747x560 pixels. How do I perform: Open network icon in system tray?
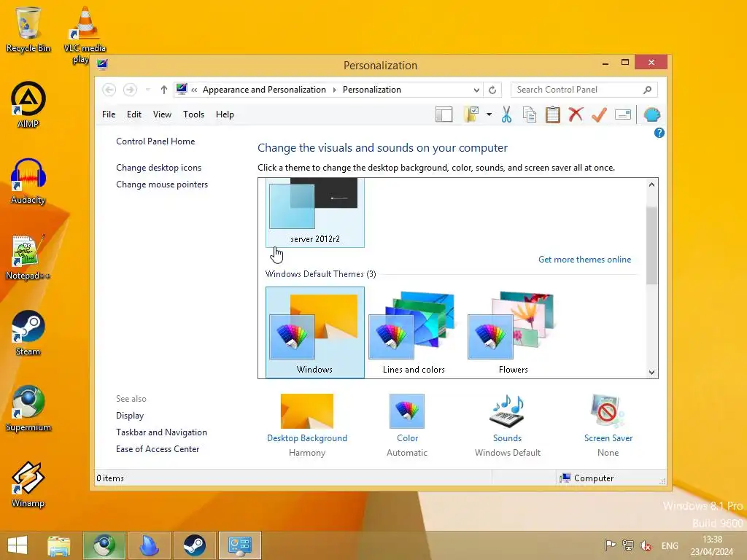pyautogui.click(x=628, y=545)
